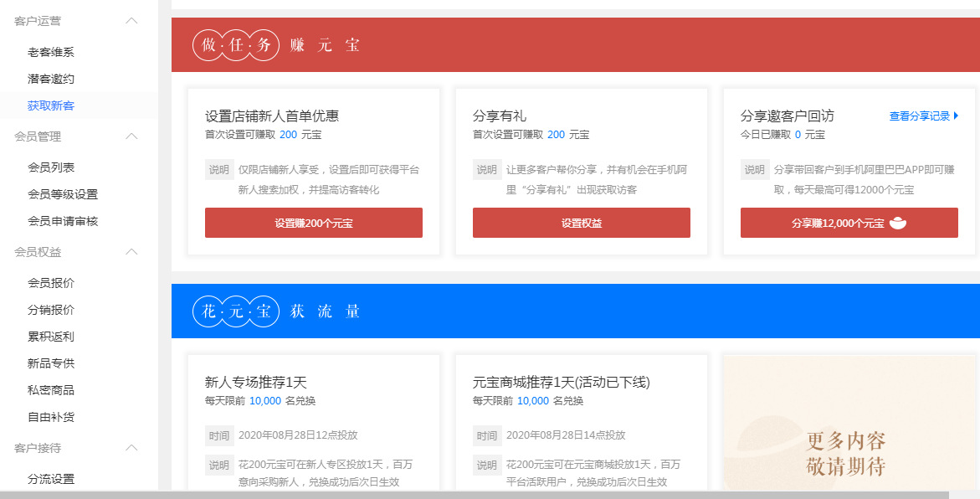
Task: Click 新人专场推荐1天 card title
Action: [x=255, y=382]
